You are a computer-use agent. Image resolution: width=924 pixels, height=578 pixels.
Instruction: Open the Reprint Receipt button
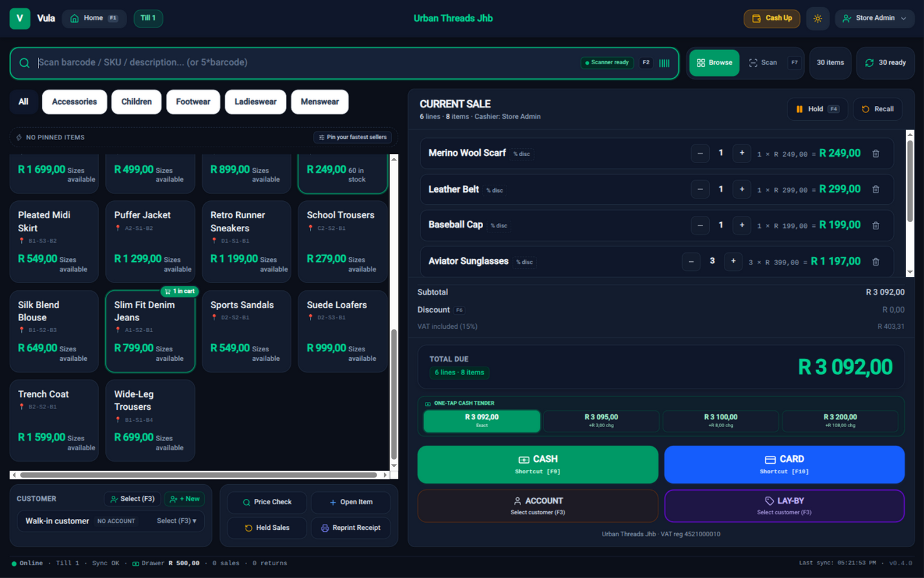click(351, 528)
